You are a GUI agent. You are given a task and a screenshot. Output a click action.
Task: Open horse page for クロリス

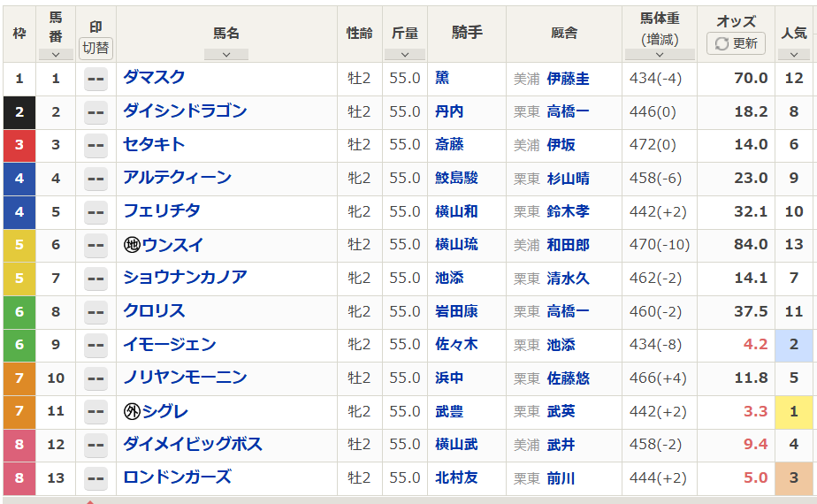(x=154, y=310)
